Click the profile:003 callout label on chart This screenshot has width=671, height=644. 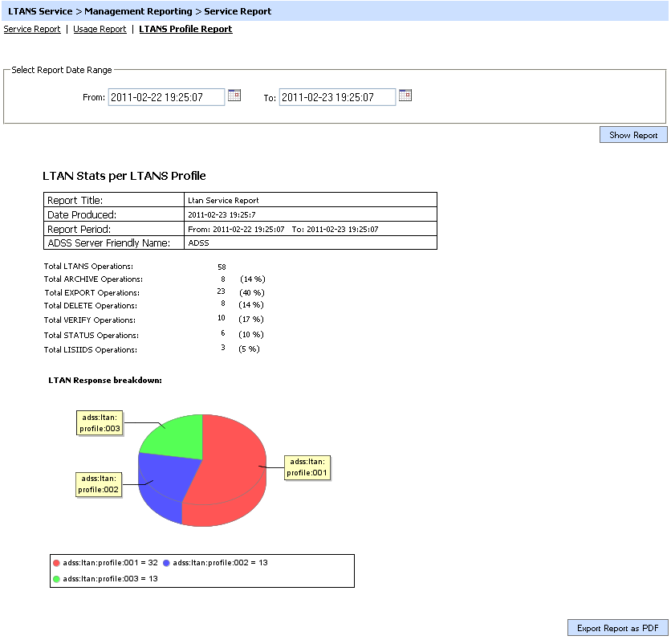100,422
